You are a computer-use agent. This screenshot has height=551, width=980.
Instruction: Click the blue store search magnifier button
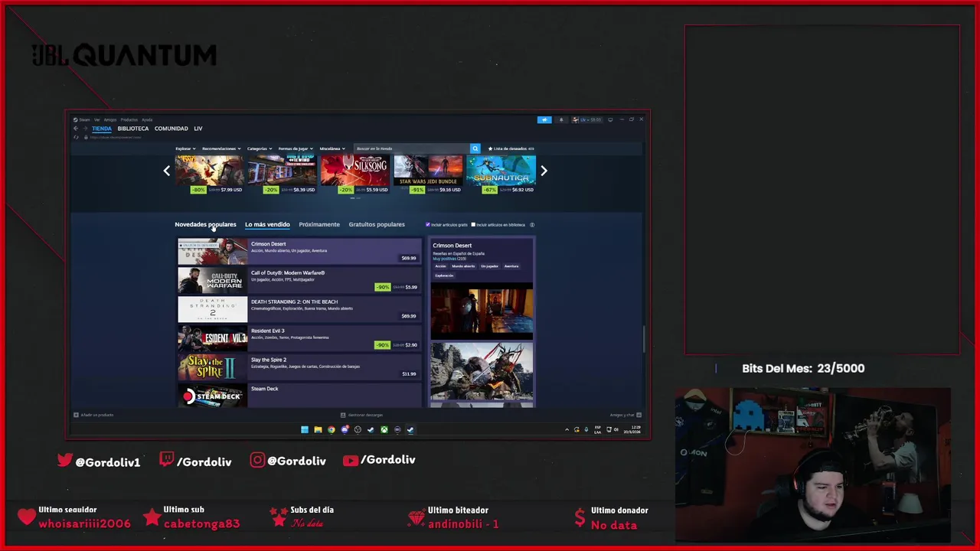click(475, 148)
